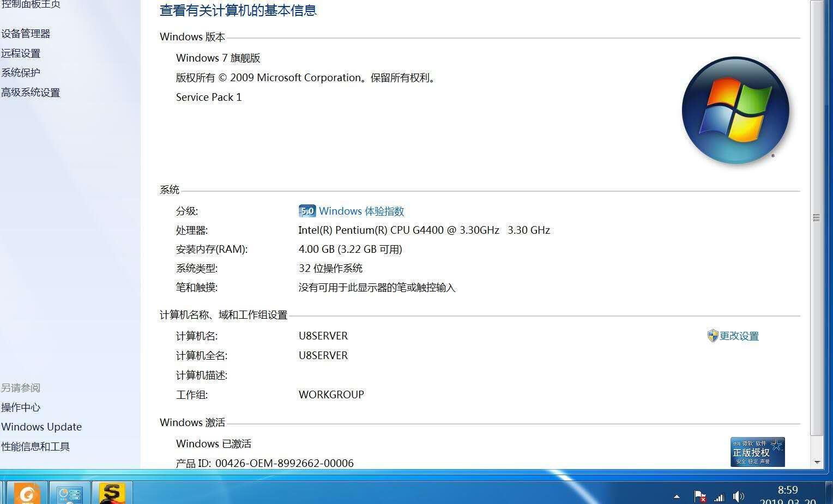This screenshot has width=833, height=504.
Task: Click the product ID 00426-OEM-8992662-00006
Action: 285,463
